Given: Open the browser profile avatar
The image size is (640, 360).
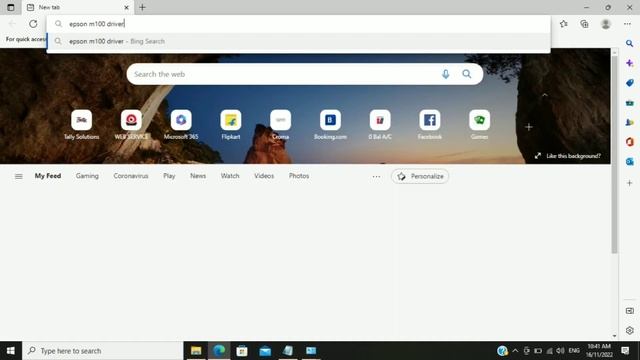Looking at the screenshot, I should point(606,24).
